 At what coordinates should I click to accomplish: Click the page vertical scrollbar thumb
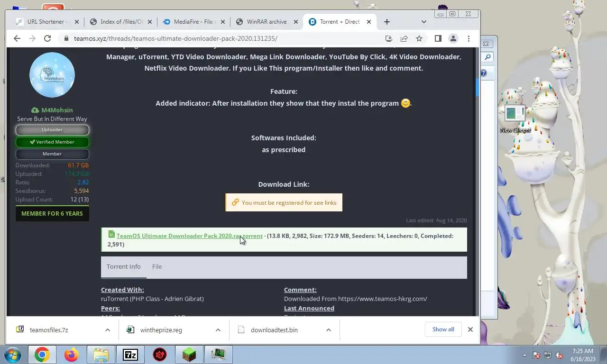click(x=477, y=87)
